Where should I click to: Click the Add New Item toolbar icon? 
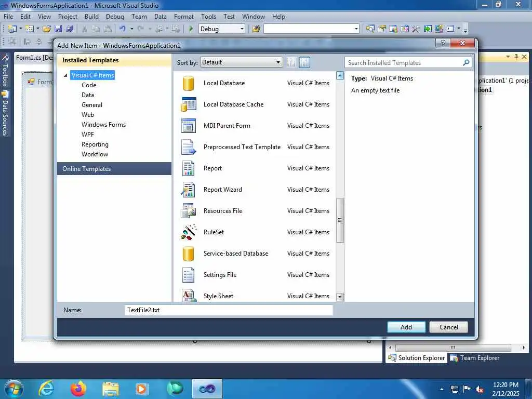(30, 29)
